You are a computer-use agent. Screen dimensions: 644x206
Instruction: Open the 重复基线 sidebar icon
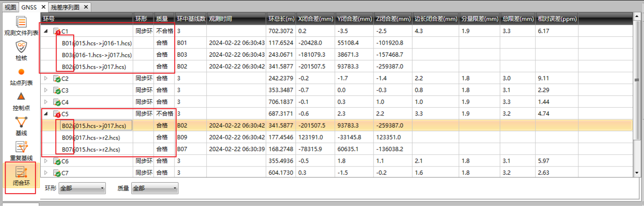21,151
